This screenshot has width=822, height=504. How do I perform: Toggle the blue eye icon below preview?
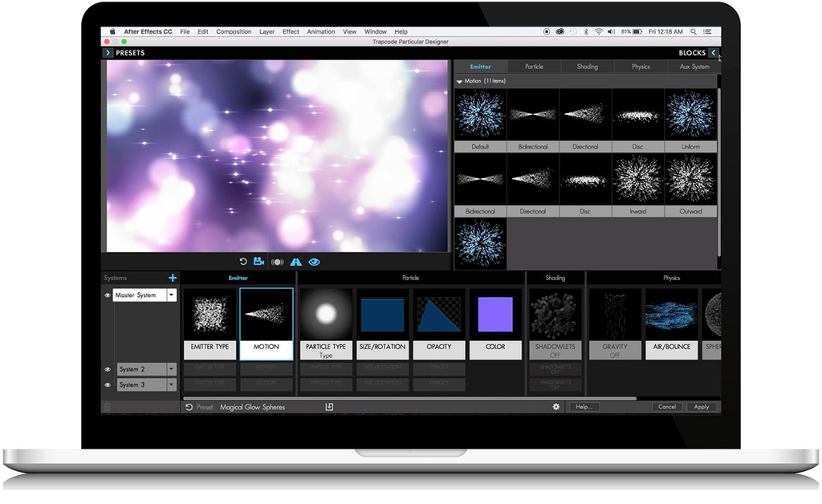(314, 262)
